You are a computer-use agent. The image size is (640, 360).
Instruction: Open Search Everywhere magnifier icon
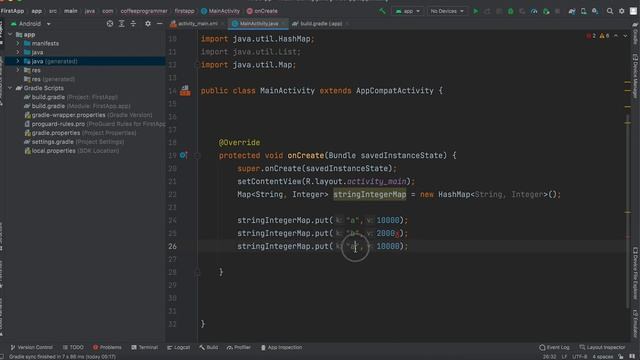[x=610, y=11]
